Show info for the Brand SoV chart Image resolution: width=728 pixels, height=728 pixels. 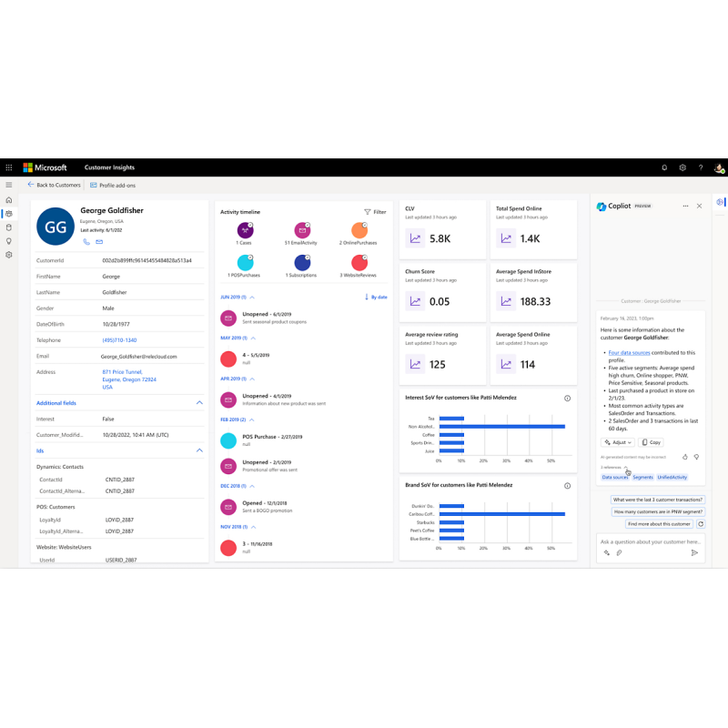pyautogui.click(x=567, y=486)
